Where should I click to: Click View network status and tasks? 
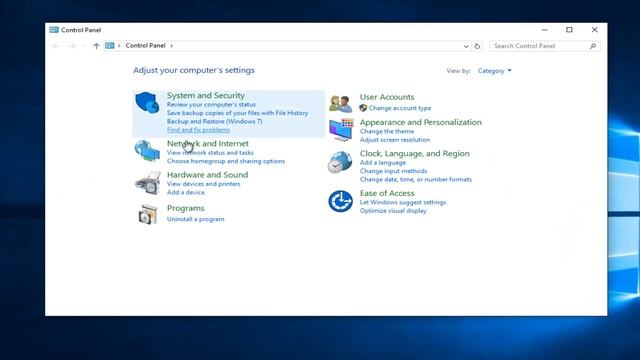210,153
